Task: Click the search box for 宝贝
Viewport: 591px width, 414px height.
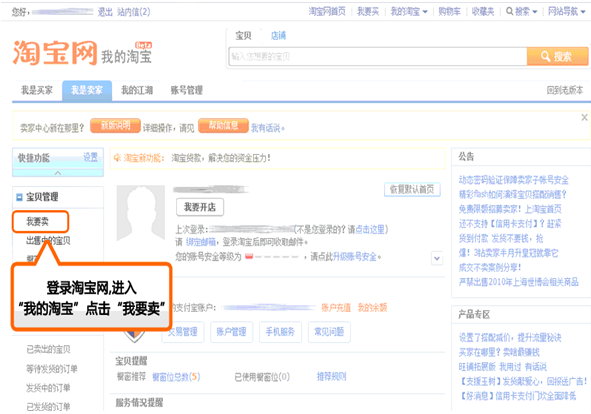Action: coord(378,57)
